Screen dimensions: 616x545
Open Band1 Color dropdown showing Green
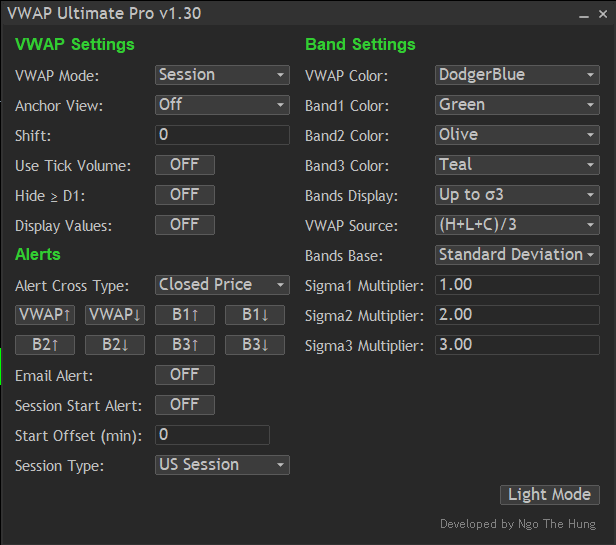pyautogui.click(x=517, y=105)
